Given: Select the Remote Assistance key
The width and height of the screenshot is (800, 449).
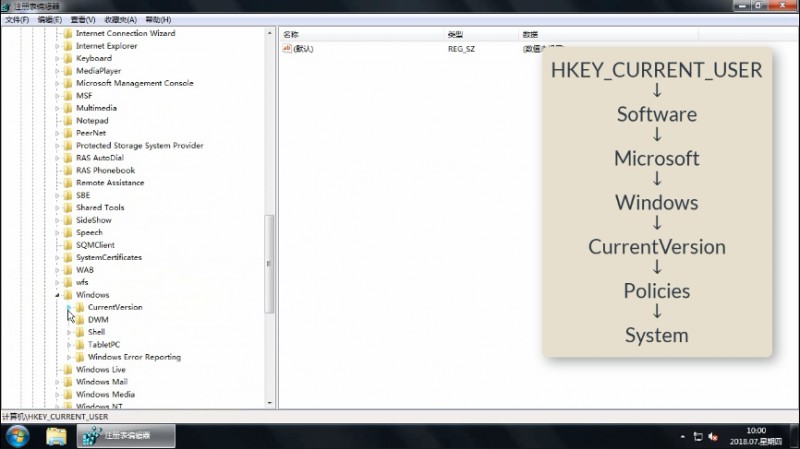Looking at the screenshot, I should point(110,183).
